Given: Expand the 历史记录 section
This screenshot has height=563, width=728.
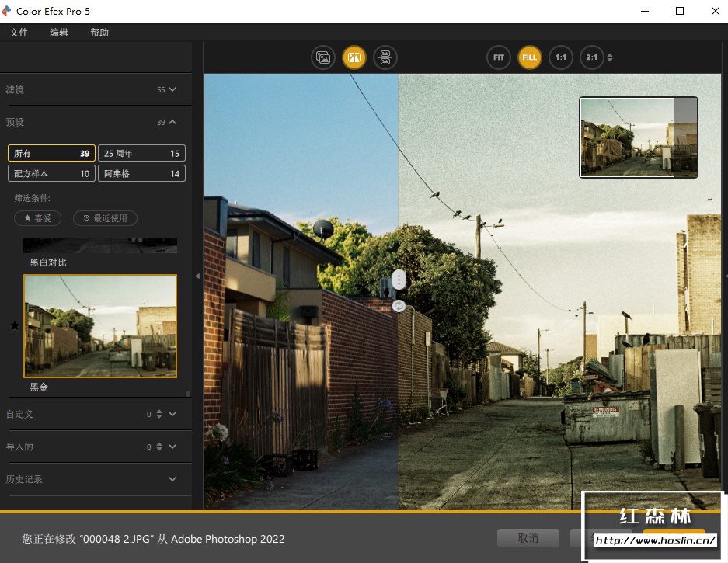Looking at the screenshot, I should (x=172, y=479).
